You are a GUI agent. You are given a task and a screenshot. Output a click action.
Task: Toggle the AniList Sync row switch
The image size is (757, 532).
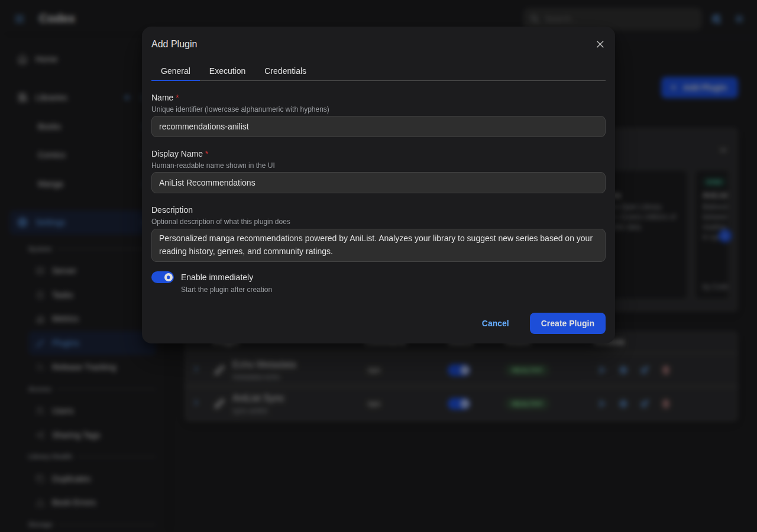point(459,404)
